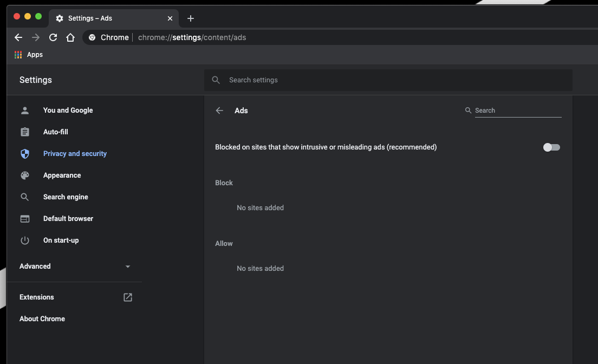Viewport: 598px width, 364px height.
Task: Click the On start-up power icon
Action: (x=25, y=240)
